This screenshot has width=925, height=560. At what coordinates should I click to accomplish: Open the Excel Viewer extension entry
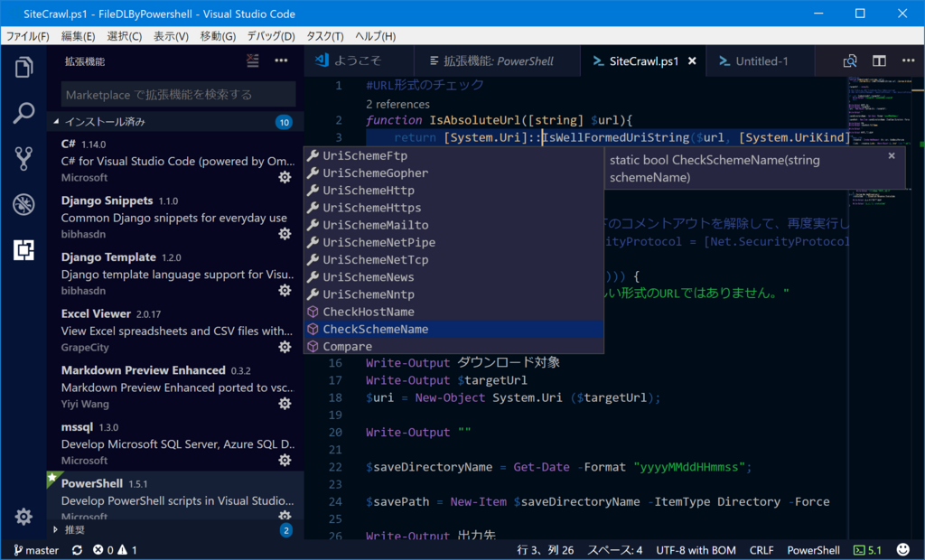[x=175, y=330]
